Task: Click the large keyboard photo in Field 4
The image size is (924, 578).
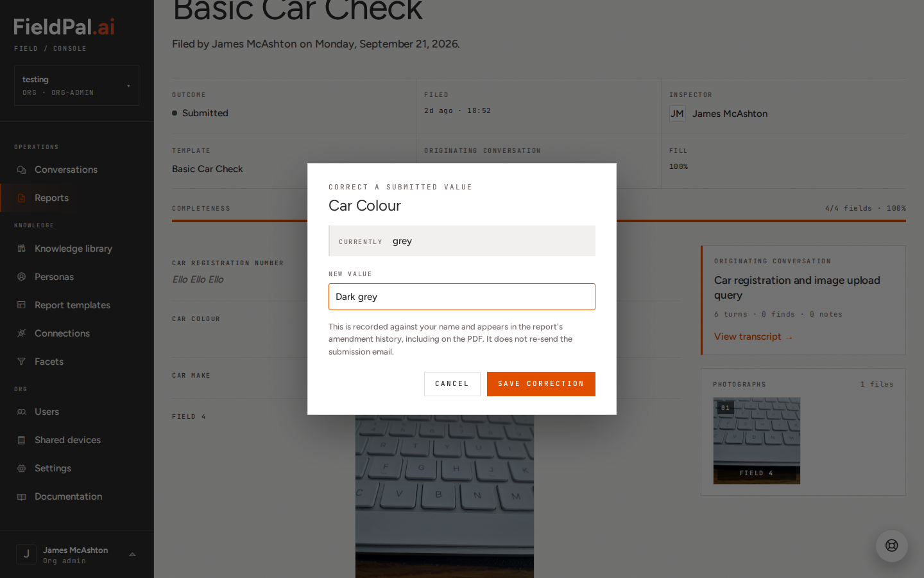Action: point(445,496)
